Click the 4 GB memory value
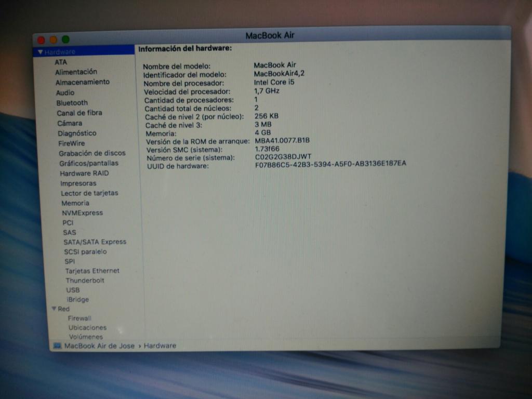 pyautogui.click(x=263, y=132)
